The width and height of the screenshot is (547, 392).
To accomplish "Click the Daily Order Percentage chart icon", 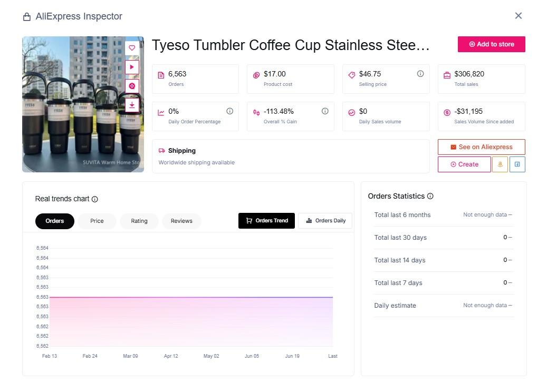I will pyautogui.click(x=161, y=113).
